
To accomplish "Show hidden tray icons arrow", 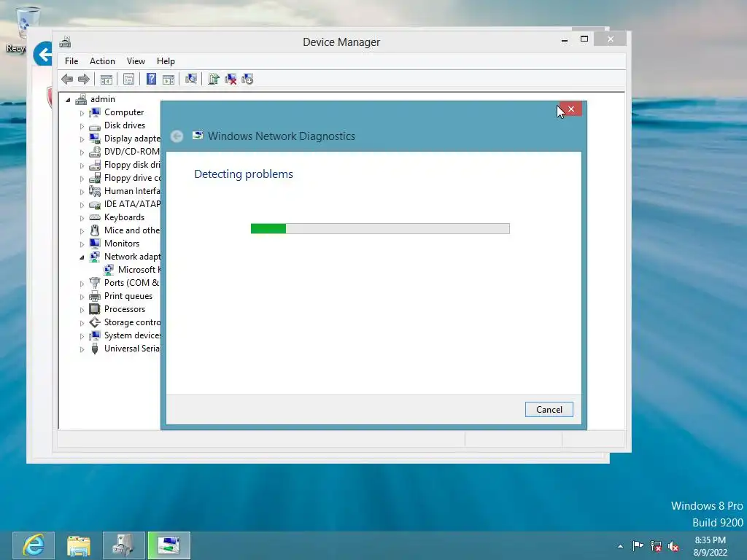I will click(x=620, y=547).
